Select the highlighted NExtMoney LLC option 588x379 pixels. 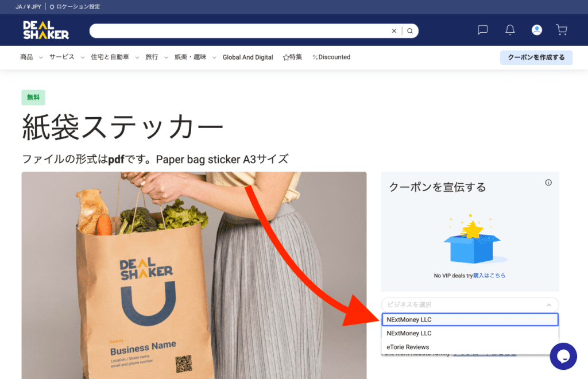pos(470,319)
